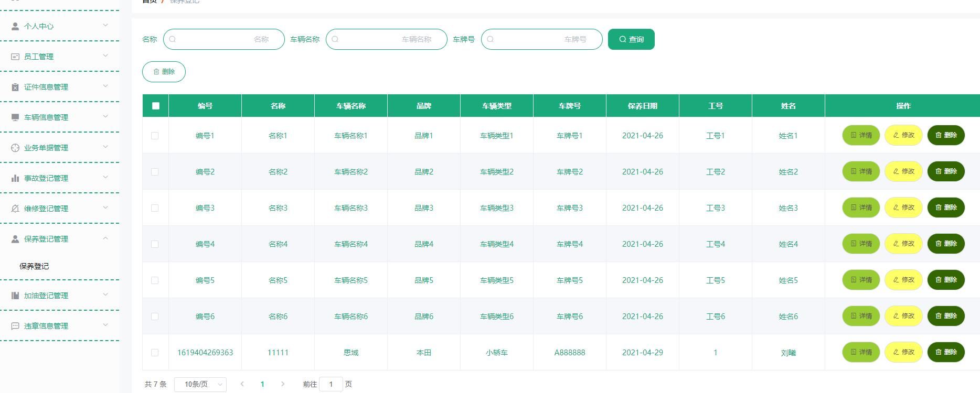Open the 个人中心 menu
Image resolution: width=980 pixels, height=393 pixels.
pos(59,26)
